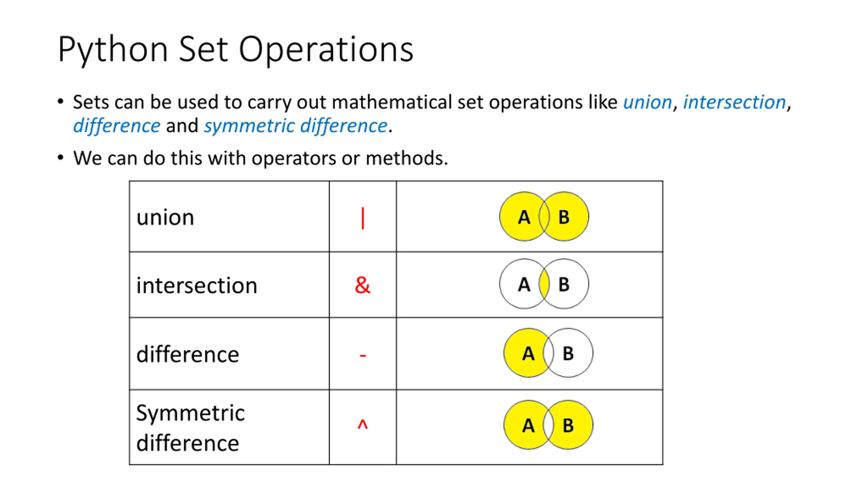Click the red pipe union operator

(x=362, y=218)
